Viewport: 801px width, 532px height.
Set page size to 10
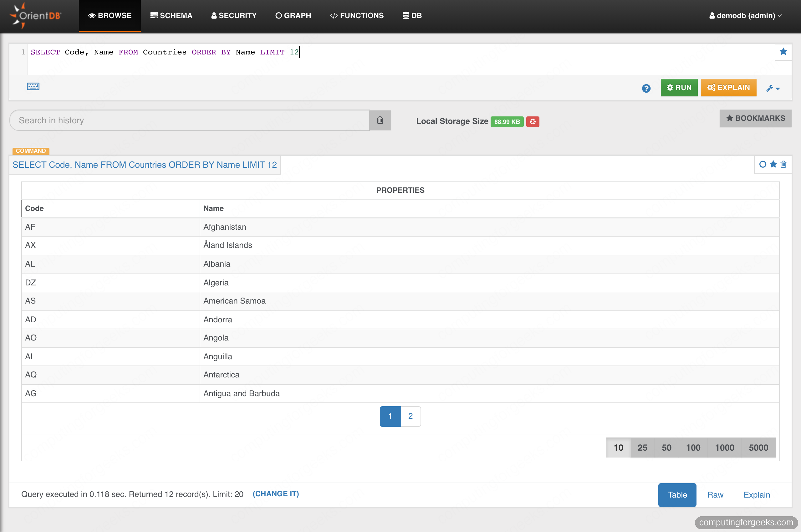coord(618,448)
